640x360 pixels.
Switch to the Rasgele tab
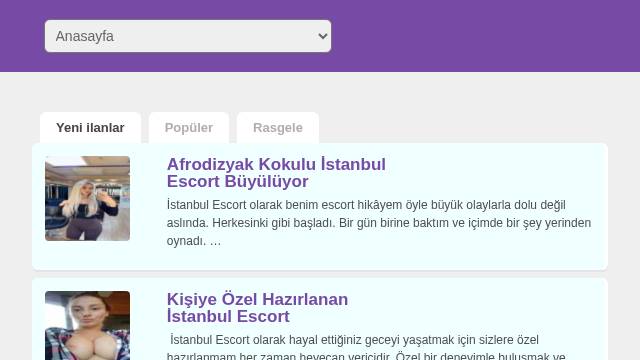point(278,128)
